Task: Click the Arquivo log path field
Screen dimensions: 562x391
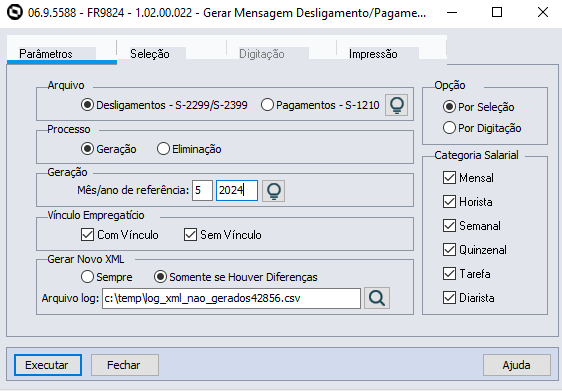Action: pyautogui.click(x=231, y=298)
